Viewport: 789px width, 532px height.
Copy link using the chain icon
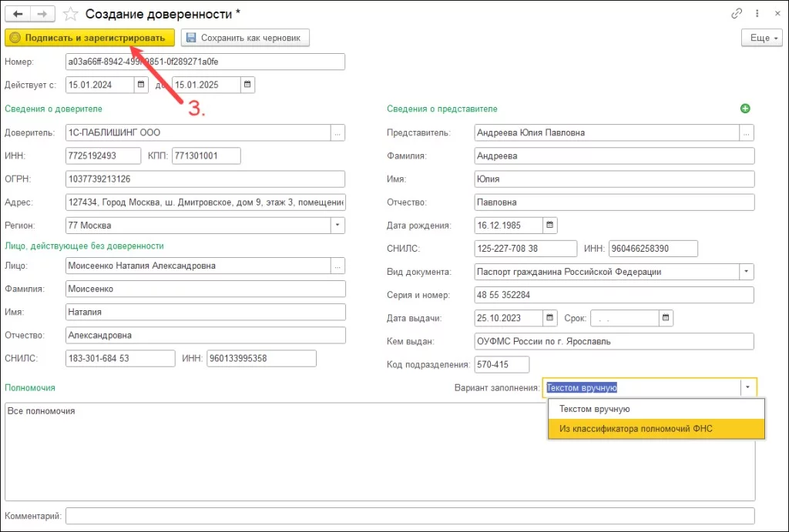(x=737, y=14)
